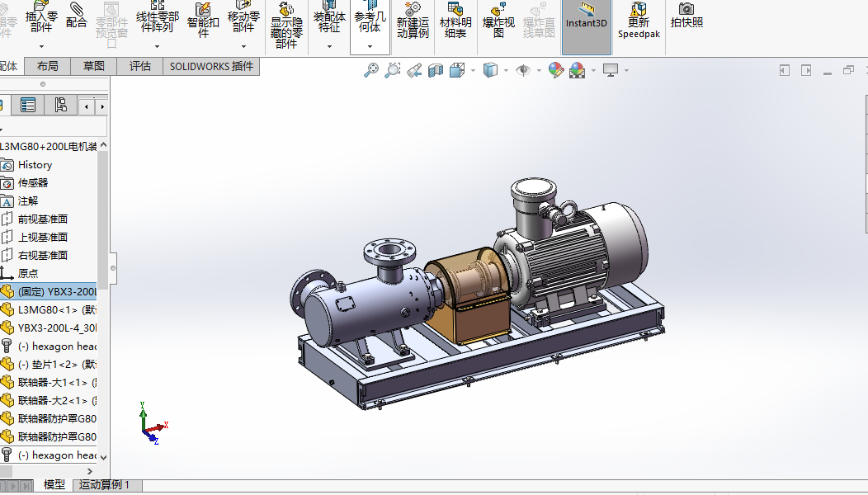Viewport: 868px width, 495px height.
Task: Click the Update Speedpak button (更新Speedpak)
Action: coord(639,21)
